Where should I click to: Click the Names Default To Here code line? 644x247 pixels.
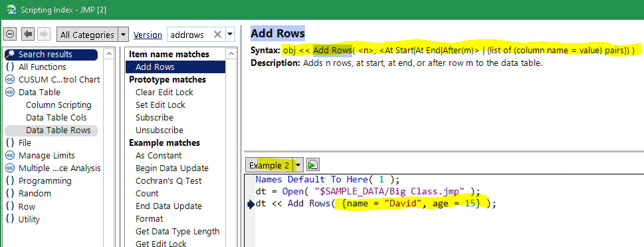coord(328,180)
